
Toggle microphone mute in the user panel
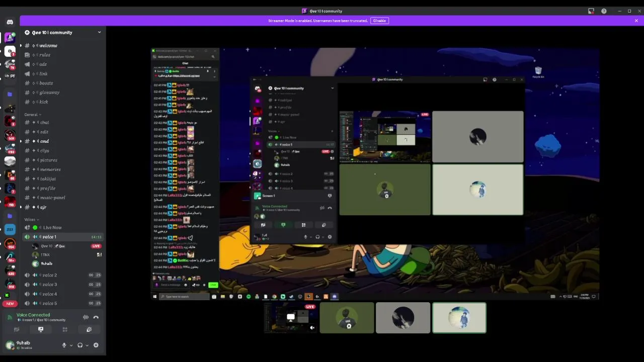(x=64, y=345)
